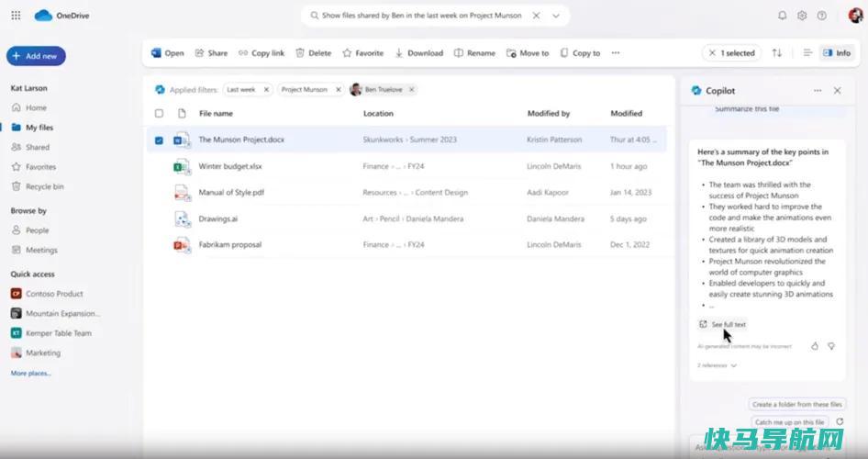This screenshot has height=459, width=868.
Task: Open Kemper Table Team quick access
Action: 51,333
